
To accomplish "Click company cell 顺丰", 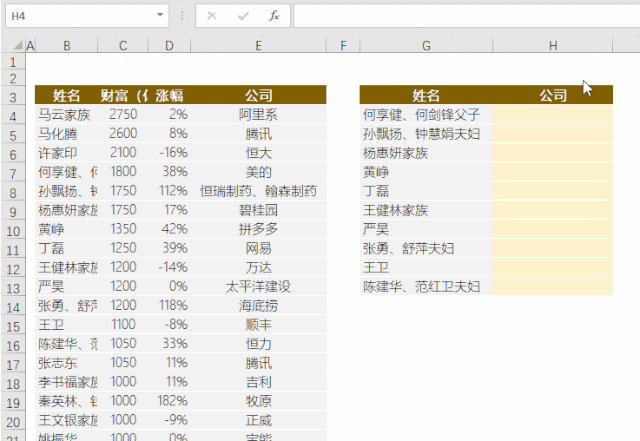I will click(x=258, y=324).
